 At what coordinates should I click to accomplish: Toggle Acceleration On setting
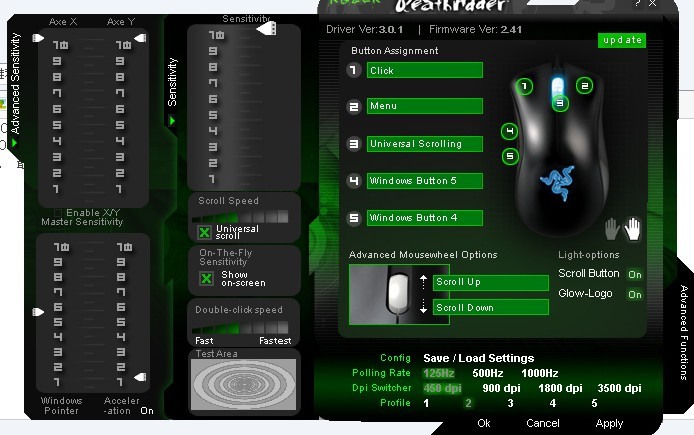pos(147,411)
